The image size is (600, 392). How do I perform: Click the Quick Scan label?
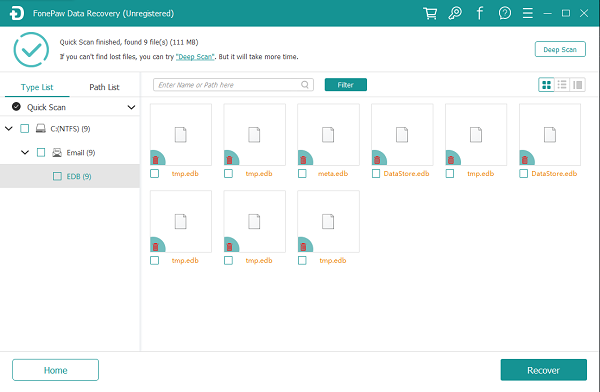(46, 107)
